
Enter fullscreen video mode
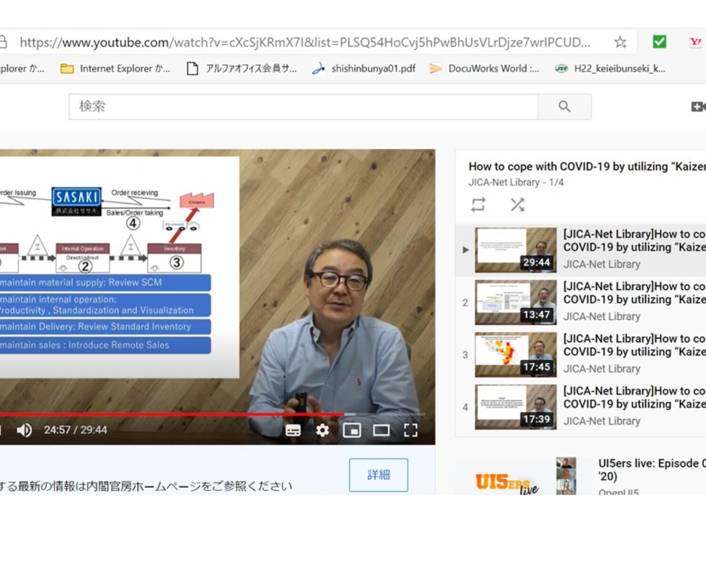tap(410, 430)
